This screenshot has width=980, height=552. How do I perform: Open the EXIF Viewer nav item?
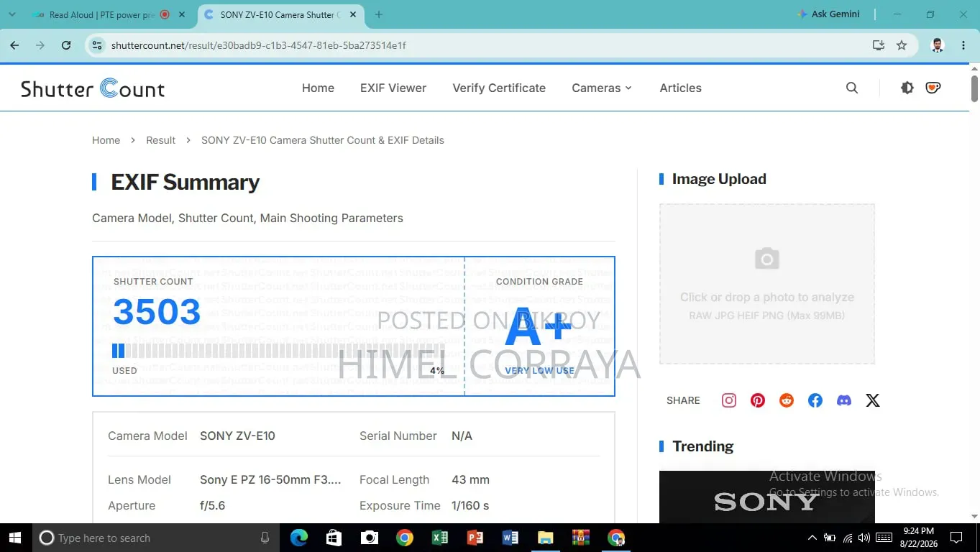[393, 88]
